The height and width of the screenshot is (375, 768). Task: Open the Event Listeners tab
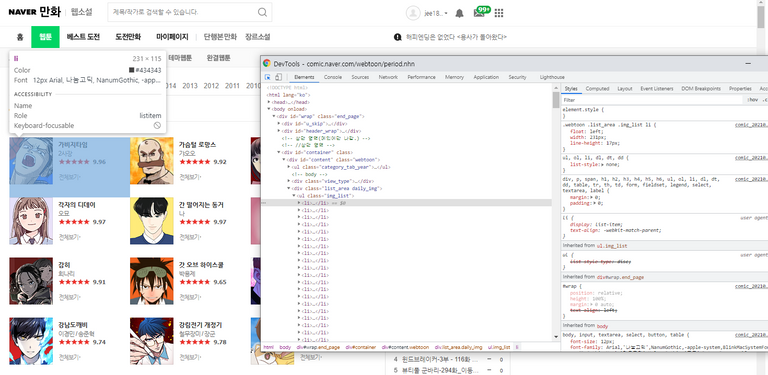[656, 89]
